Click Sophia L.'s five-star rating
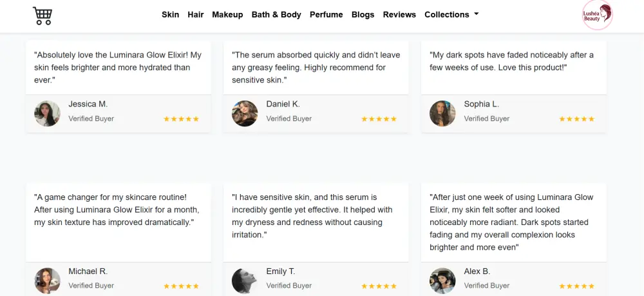644x296 pixels. tap(576, 119)
